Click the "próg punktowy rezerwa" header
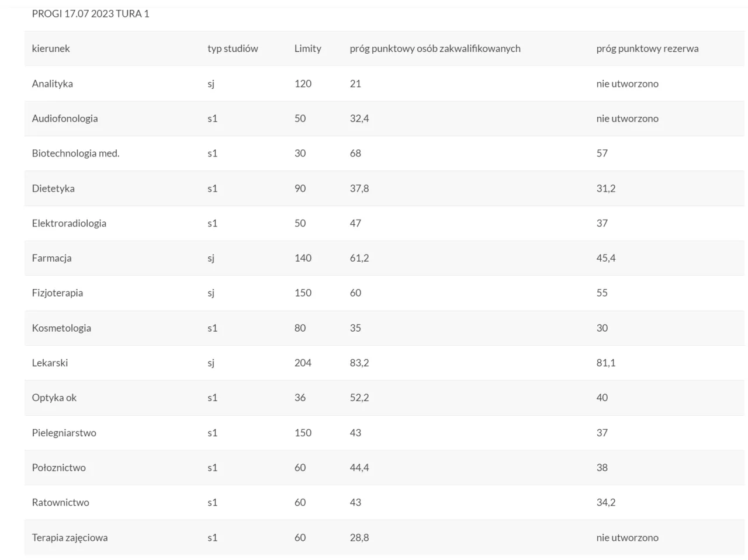This screenshot has width=748, height=560. tap(647, 48)
